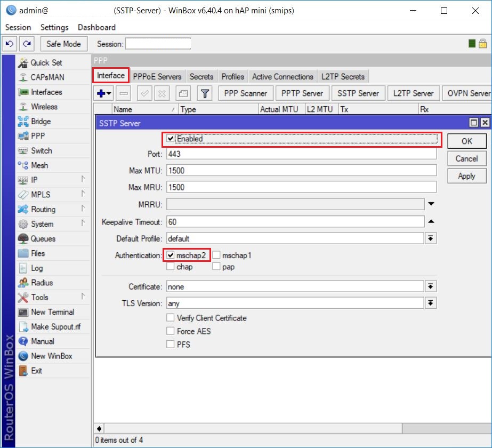Toggle the Safe Mode button
Image resolution: width=492 pixels, height=448 pixels.
pyautogui.click(x=63, y=44)
